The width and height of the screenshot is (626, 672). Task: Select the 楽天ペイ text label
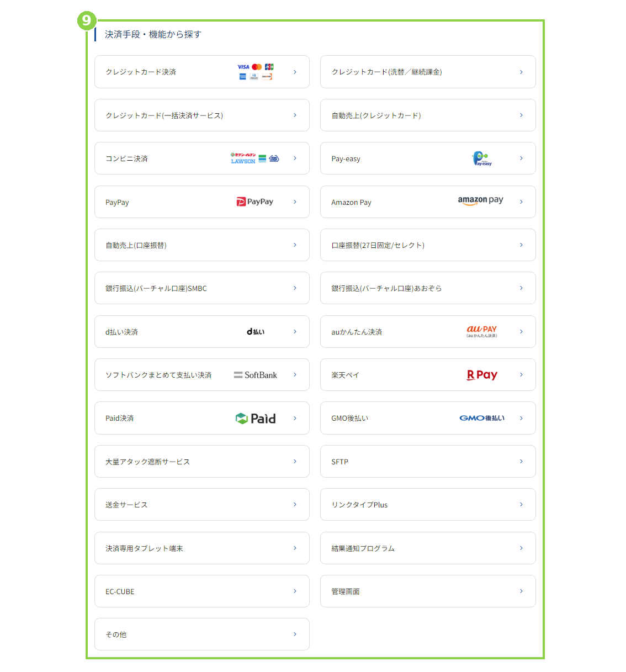pos(345,375)
